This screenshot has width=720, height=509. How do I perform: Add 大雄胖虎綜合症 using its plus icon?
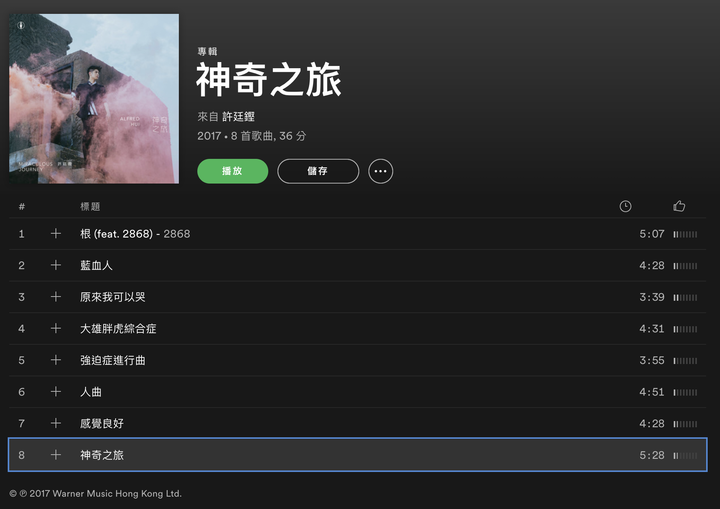[x=56, y=328]
